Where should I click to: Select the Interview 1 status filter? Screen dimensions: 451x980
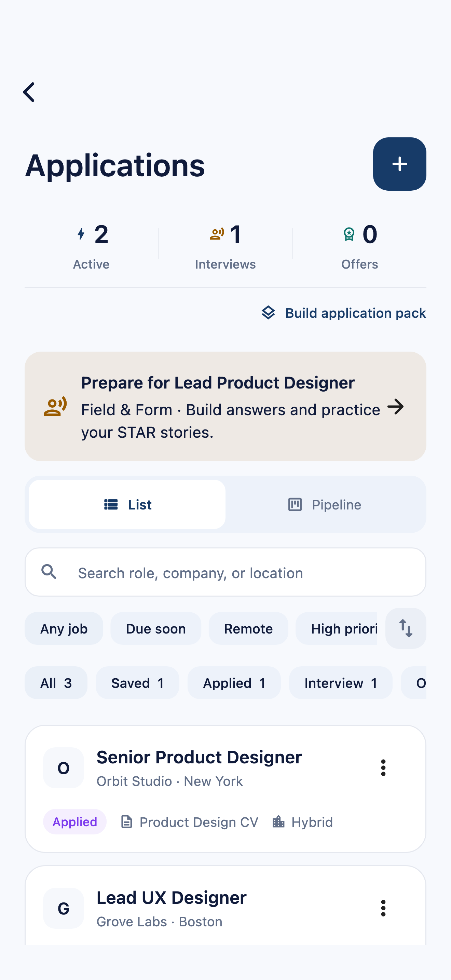[341, 683]
